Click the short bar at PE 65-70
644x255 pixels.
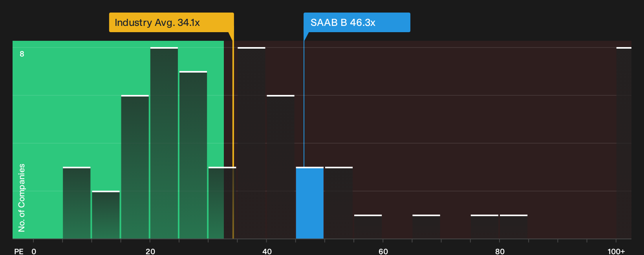click(426, 227)
